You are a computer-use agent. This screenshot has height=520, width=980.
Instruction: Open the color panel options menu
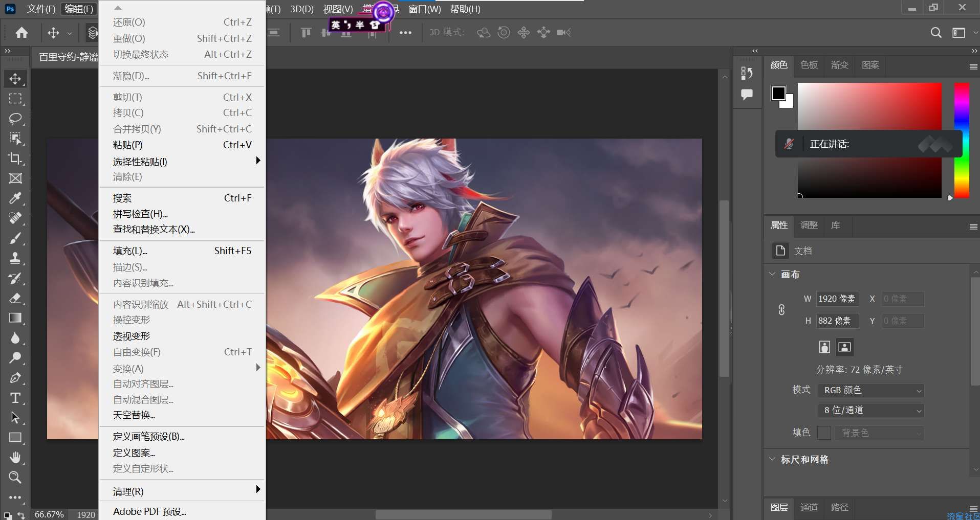click(x=973, y=66)
